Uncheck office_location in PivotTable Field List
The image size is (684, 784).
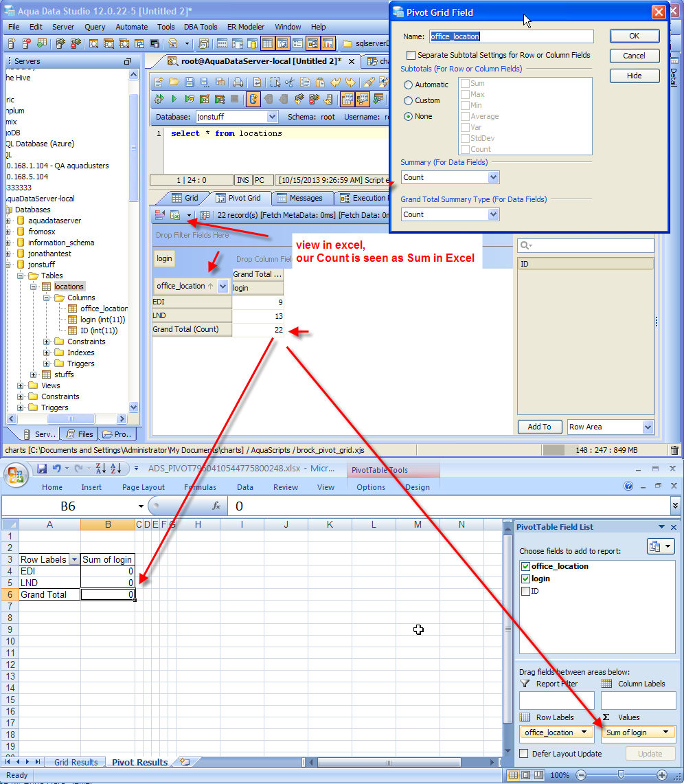pos(525,566)
